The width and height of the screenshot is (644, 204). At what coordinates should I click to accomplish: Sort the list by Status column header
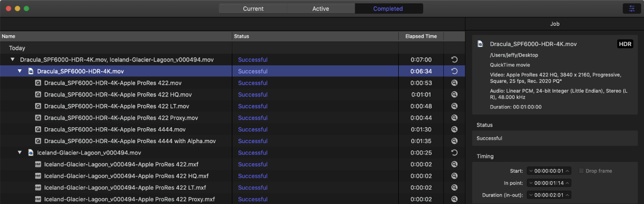(x=315, y=36)
